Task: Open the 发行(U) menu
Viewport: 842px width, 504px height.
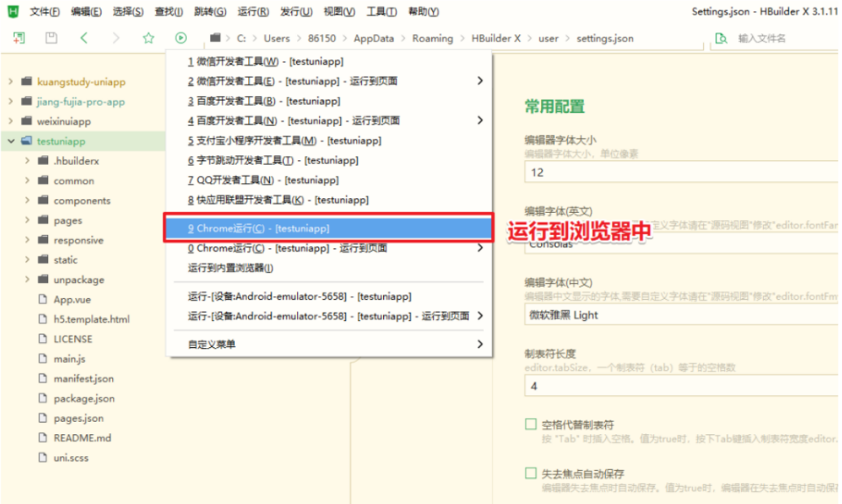Action: 296,11
